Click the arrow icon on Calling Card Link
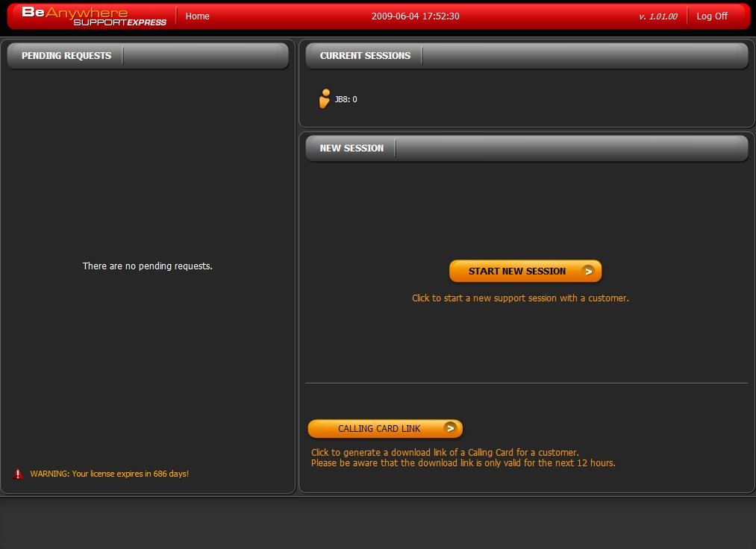Screen dimensions: 756x549 coord(449,428)
